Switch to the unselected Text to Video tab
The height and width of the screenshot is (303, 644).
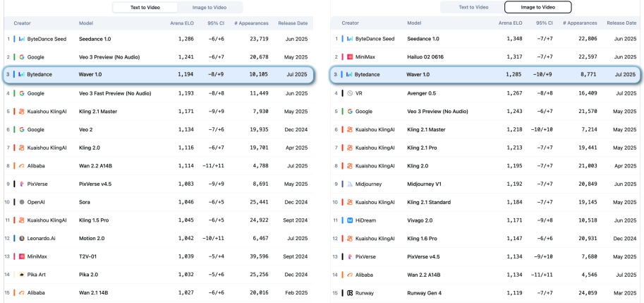pyautogui.click(x=473, y=7)
